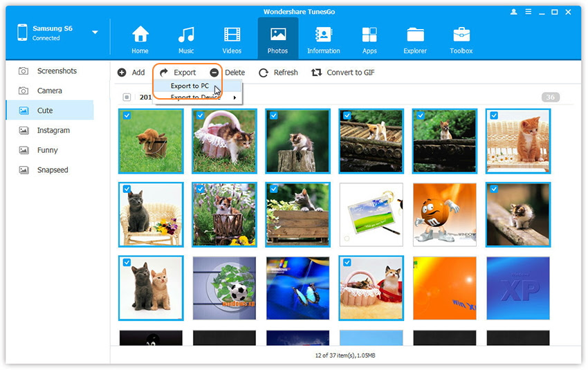Open the Music section icon

pyautogui.click(x=186, y=35)
